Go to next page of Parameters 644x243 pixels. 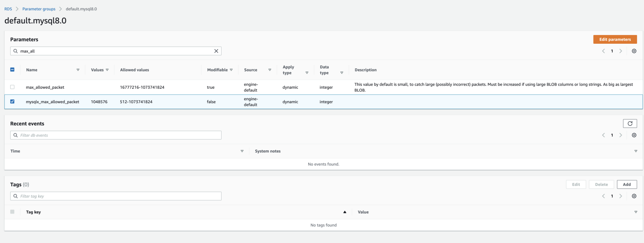pos(621,51)
